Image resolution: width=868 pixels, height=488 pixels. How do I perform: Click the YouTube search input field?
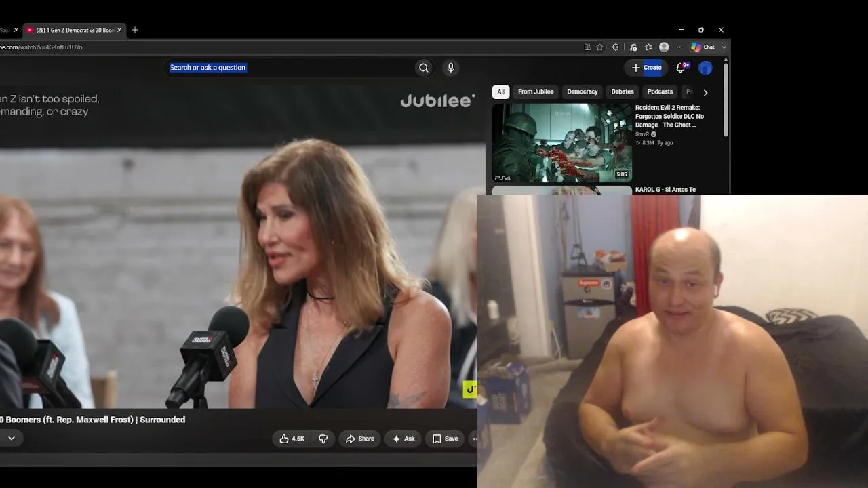coord(289,68)
